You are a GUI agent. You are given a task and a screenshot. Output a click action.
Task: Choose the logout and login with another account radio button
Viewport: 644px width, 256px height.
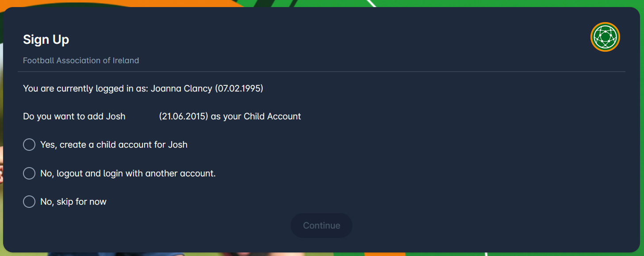point(29,173)
